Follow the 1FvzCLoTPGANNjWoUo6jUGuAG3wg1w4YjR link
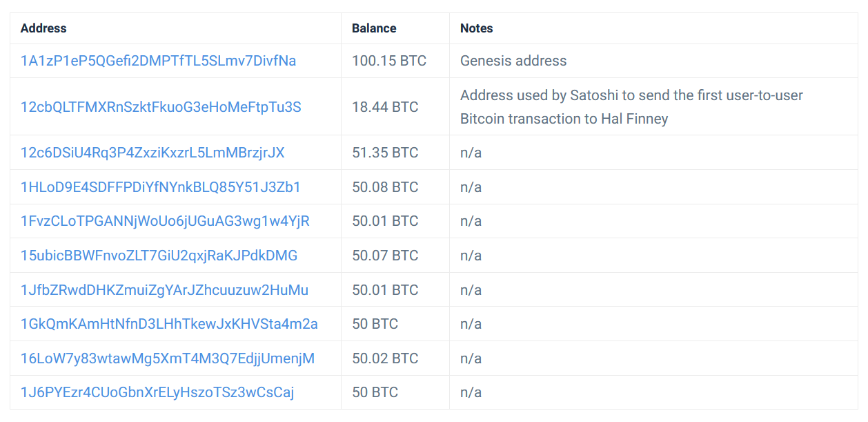Screen dimensions: 868x422 pos(165,221)
